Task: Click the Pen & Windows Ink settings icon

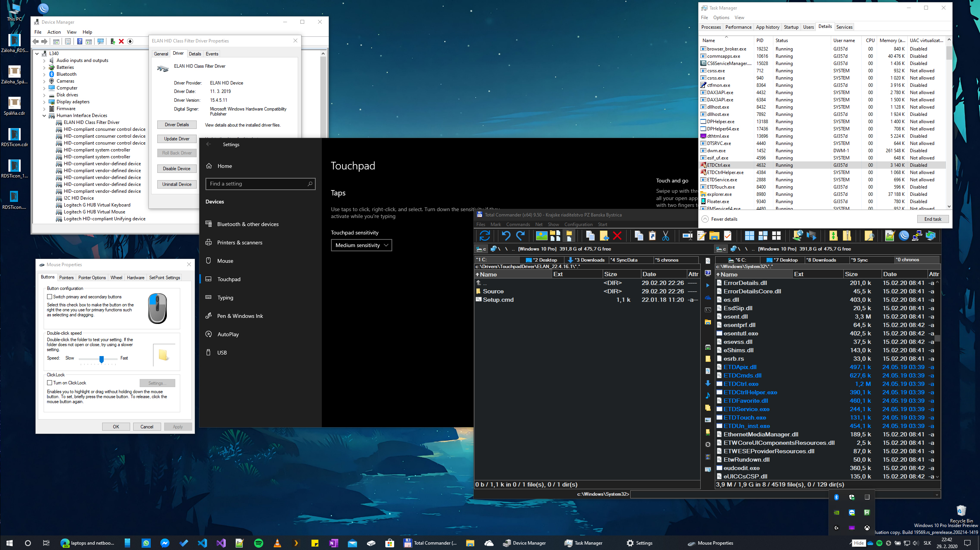Action: coord(209,315)
